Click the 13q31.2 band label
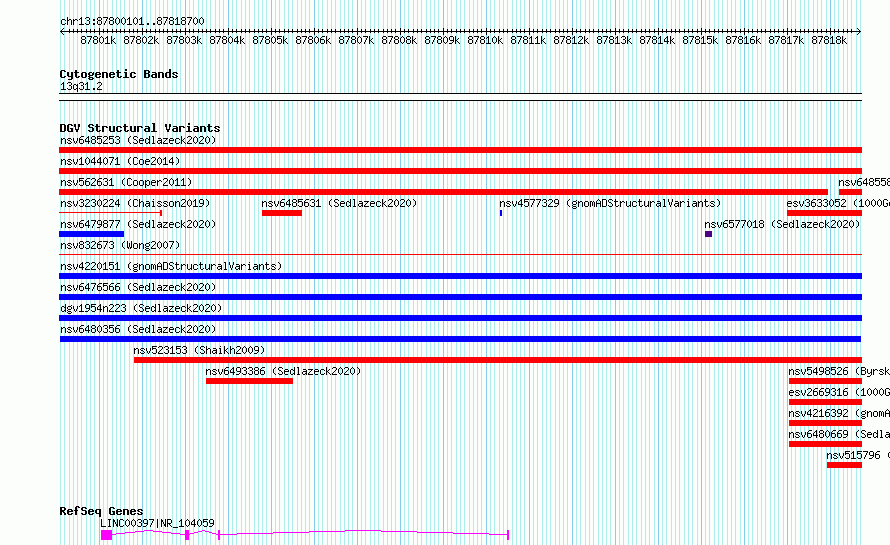 [x=81, y=86]
